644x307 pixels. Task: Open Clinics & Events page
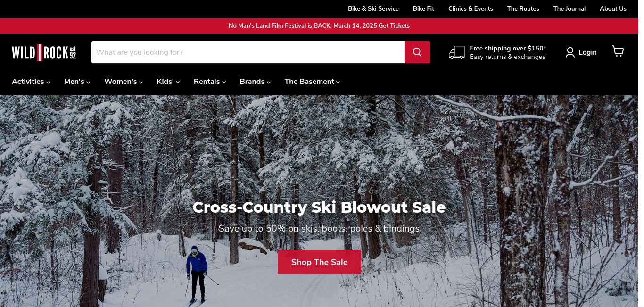point(471,9)
